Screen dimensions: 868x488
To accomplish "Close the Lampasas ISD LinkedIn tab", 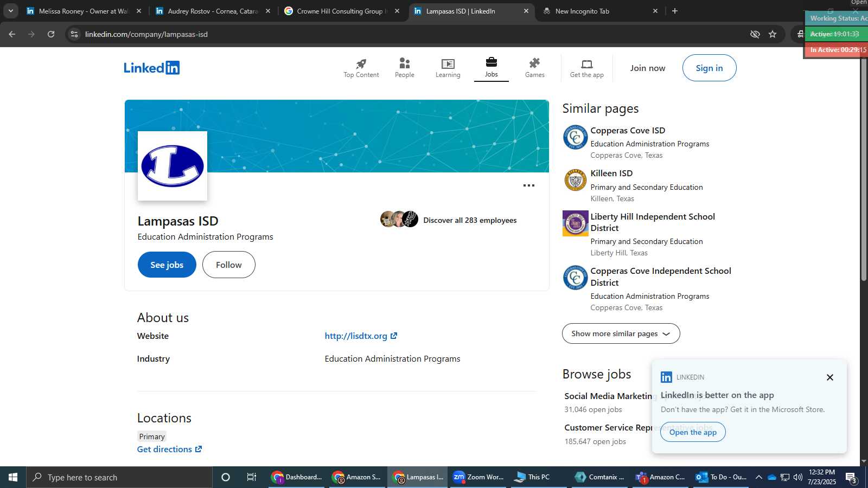I will 526,11.
